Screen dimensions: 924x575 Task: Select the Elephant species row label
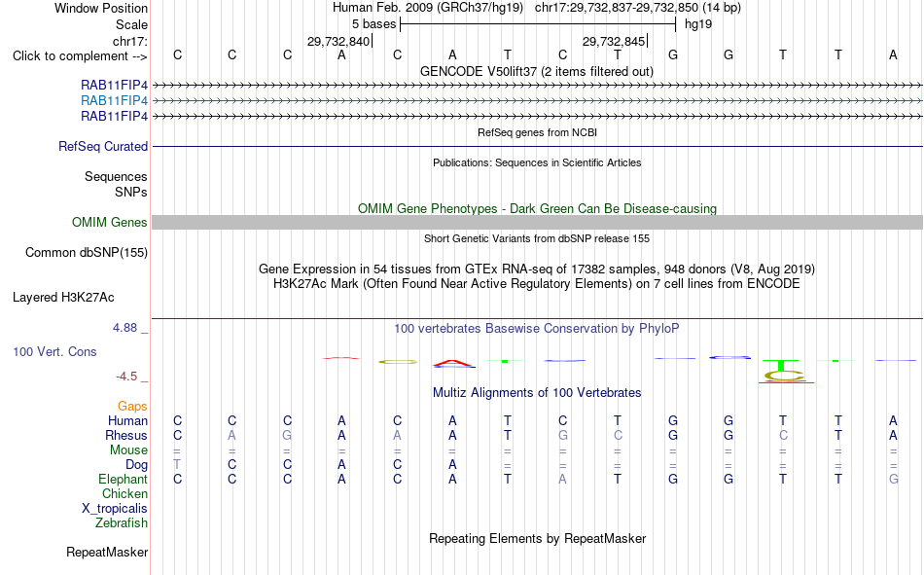point(123,479)
